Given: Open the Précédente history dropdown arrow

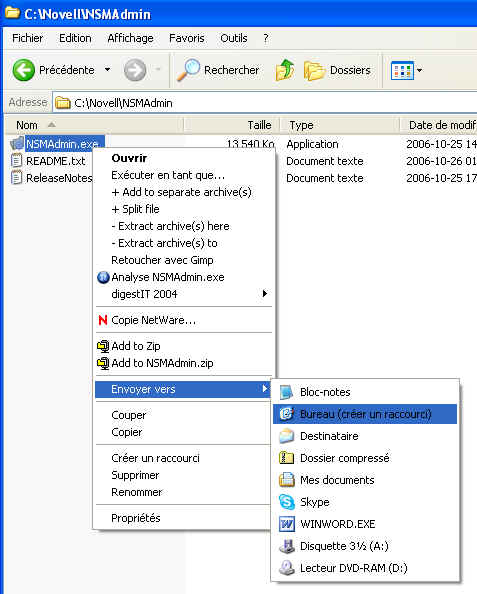Looking at the screenshot, I should point(108,70).
